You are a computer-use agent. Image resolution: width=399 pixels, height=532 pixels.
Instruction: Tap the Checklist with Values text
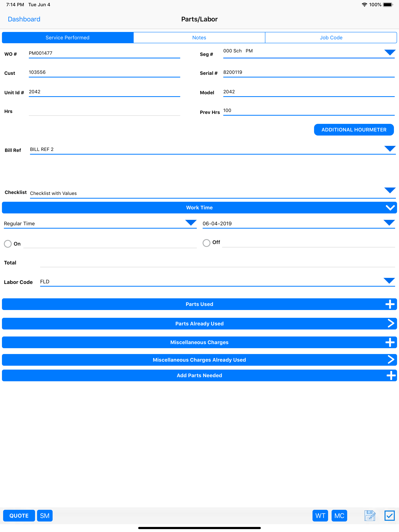[x=53, y=193]
